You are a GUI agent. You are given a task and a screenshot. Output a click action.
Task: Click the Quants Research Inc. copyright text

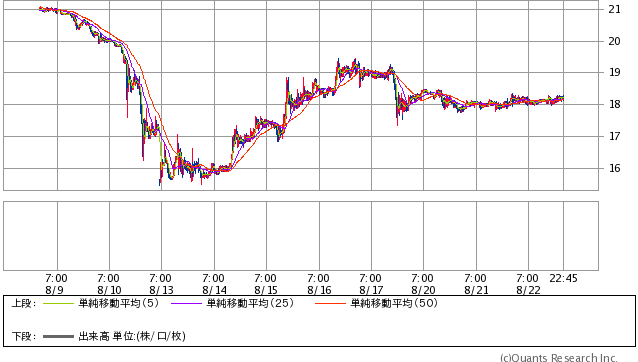click(x=559, y=358)
